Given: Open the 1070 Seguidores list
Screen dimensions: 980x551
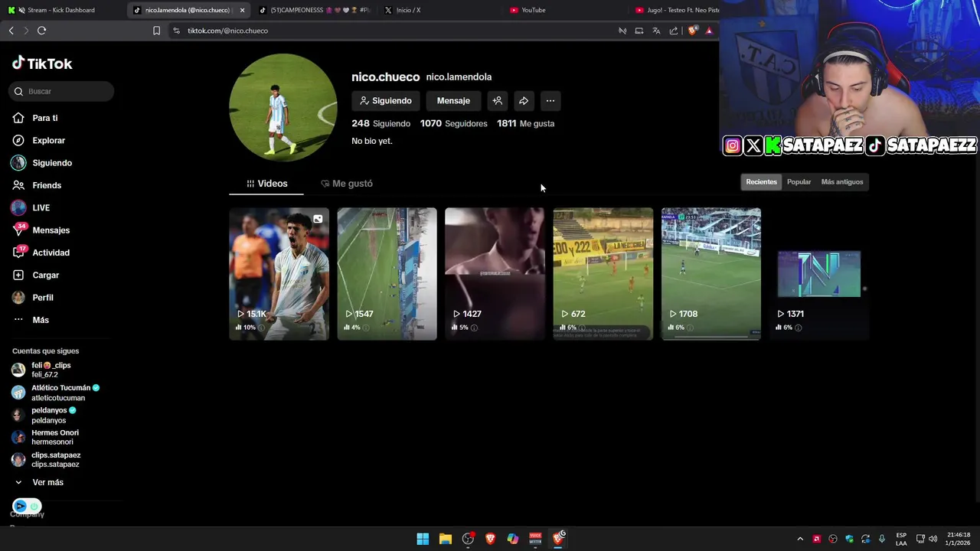Looking at the screenshot, I should point(453,123).
